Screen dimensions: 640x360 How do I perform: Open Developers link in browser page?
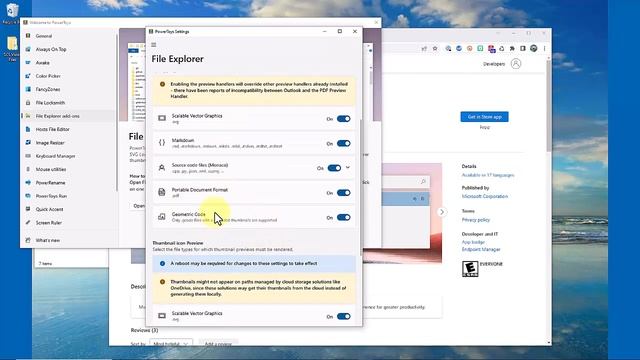point(494,64)
